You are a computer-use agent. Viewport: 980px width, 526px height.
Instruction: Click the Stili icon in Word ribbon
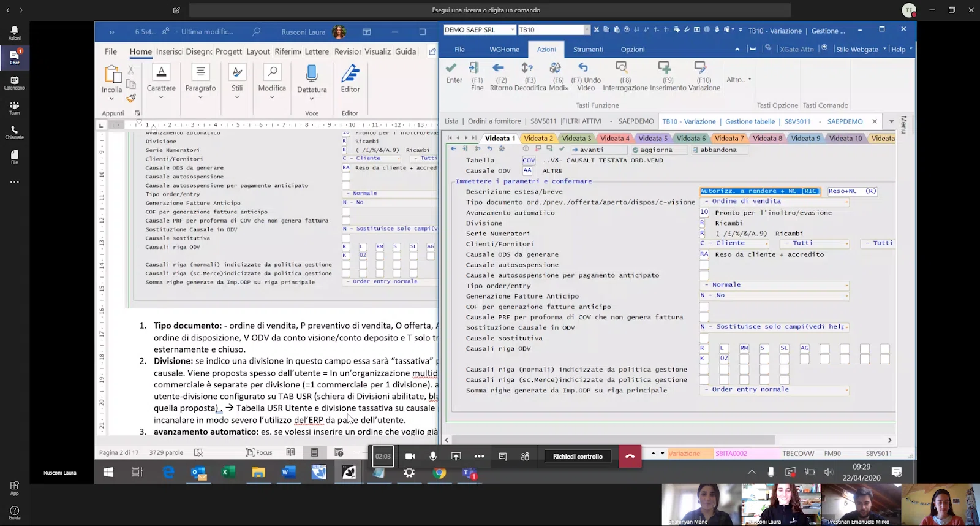pos(237,72)
